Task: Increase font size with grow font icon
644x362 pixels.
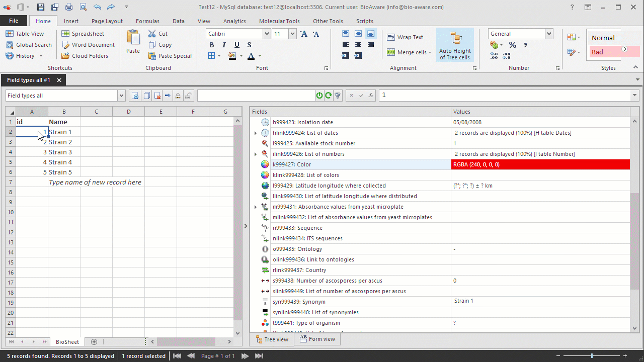Action: point(303,34)
